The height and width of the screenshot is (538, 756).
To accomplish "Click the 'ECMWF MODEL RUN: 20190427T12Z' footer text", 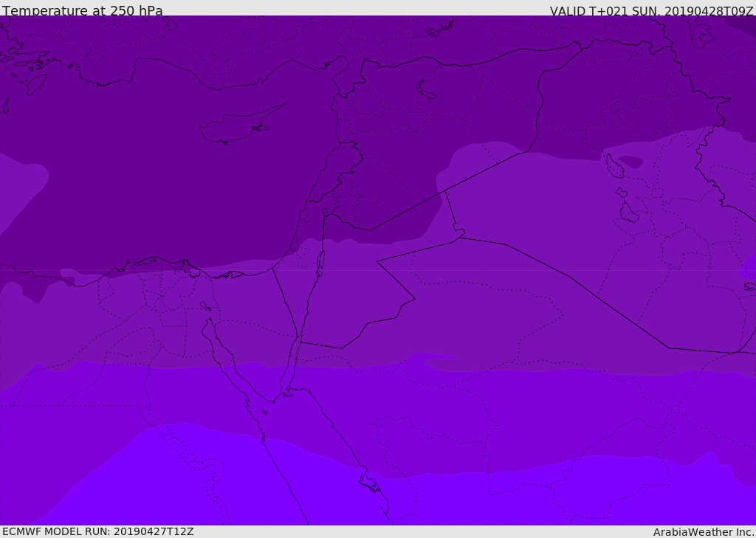I will point(98,531).
